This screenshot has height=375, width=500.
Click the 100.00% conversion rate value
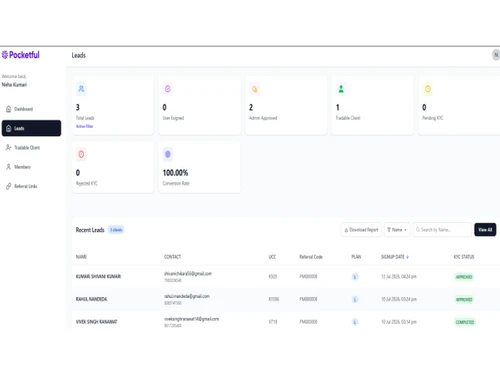pyautogui.click(x=175, y=173)
